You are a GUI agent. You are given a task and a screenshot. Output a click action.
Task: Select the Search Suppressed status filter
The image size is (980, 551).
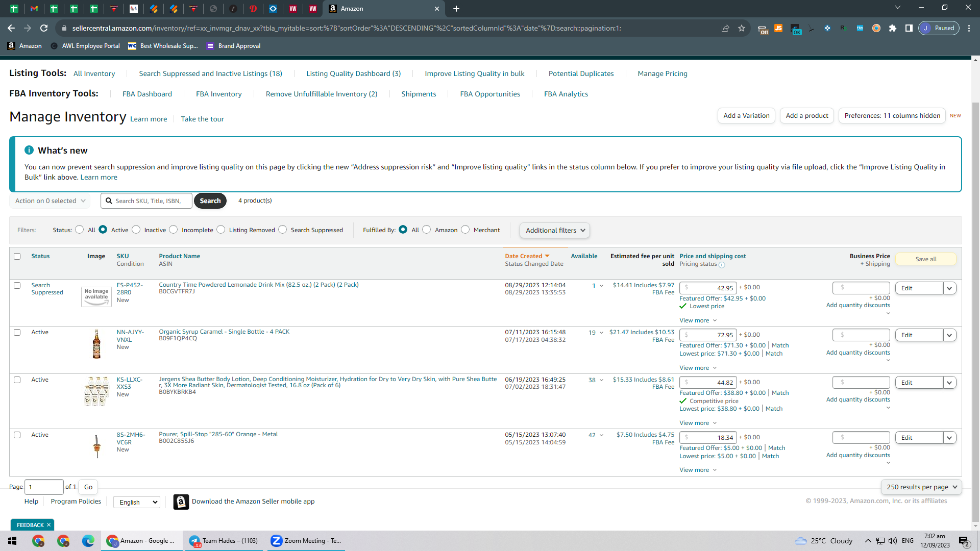coord(283,230)
